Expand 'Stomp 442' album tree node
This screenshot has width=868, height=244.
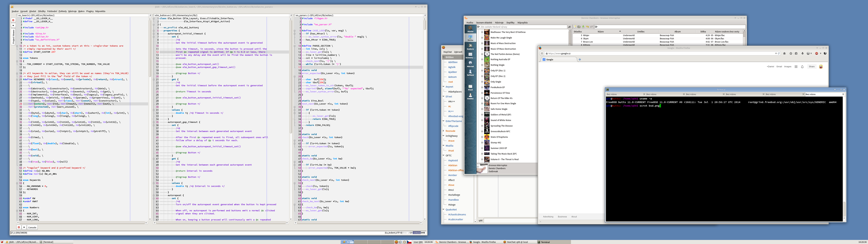point(482,143)
